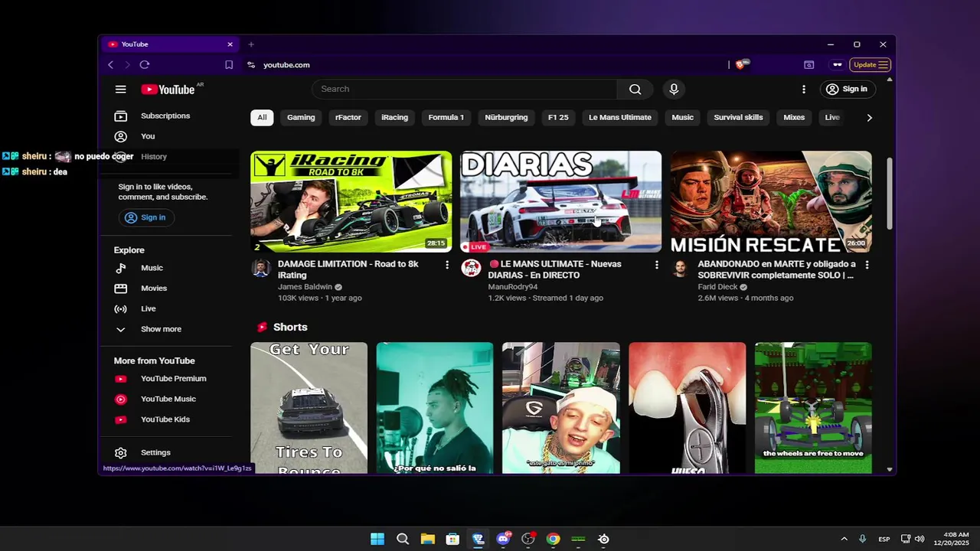This screenshot has height=551, width=980.
Task: Click Sign in button in YouTube header
Action: coord(847,89)
